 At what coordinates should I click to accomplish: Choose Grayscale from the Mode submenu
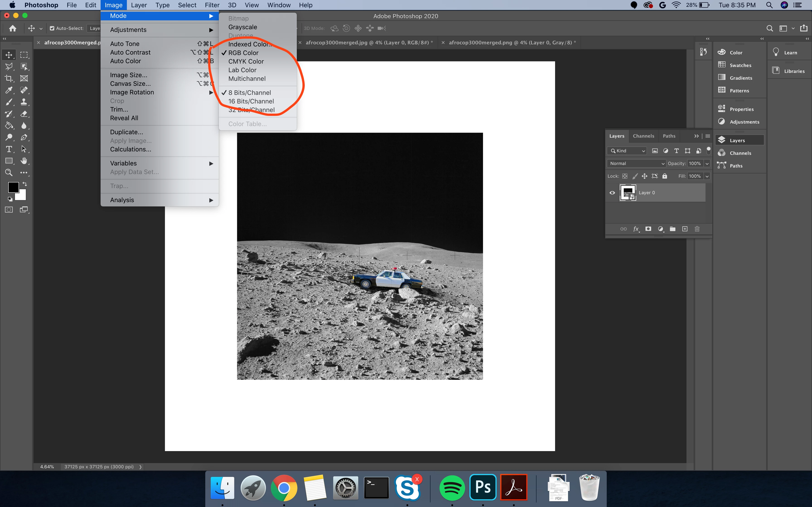click(243, 27)
